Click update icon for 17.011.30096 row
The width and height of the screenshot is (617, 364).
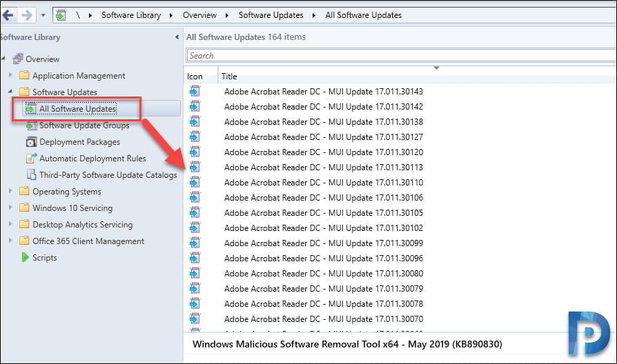[195, 259]
